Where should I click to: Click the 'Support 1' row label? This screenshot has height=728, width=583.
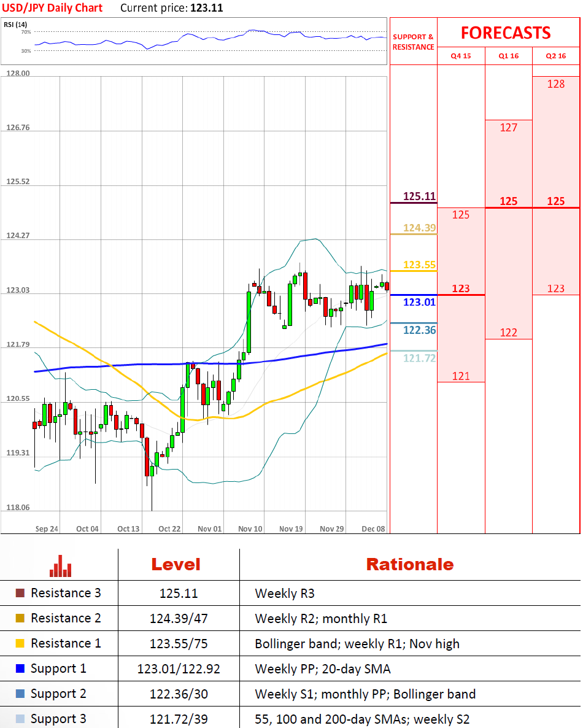pos(58,668)
